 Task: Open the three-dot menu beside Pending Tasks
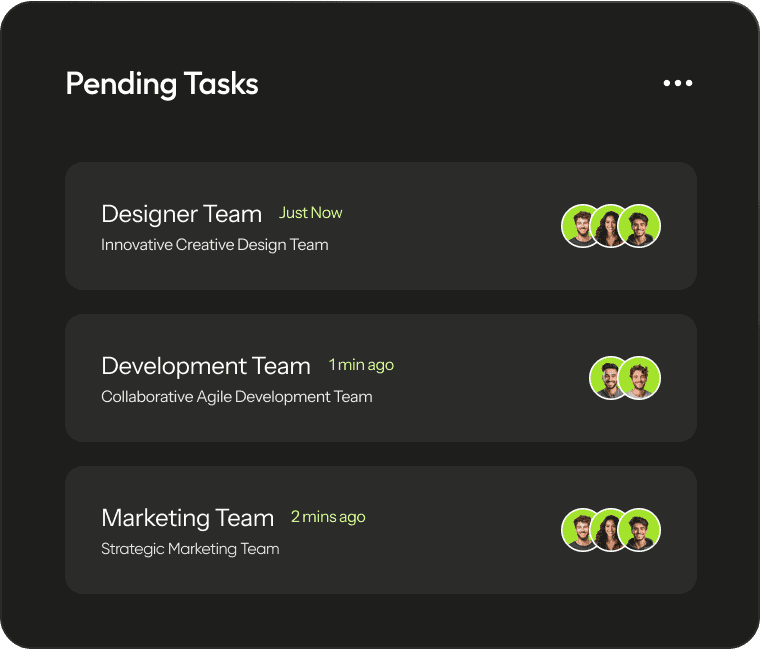(x=678, y=83)
